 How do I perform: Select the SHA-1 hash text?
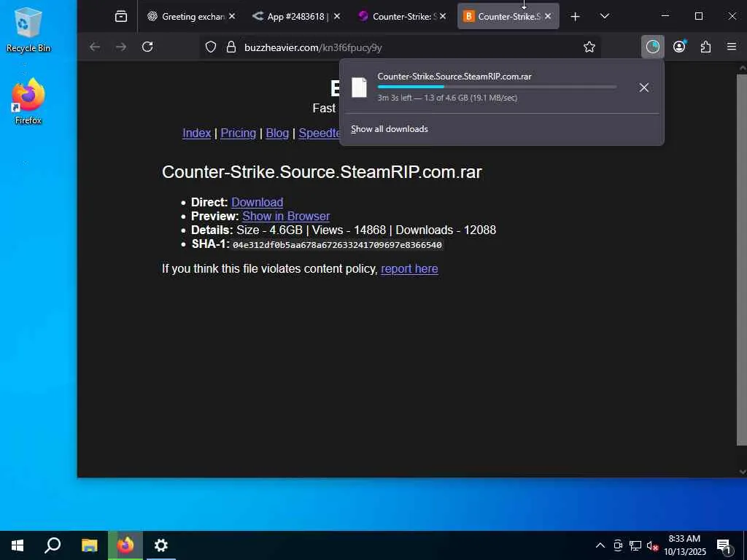coord(337,245)
